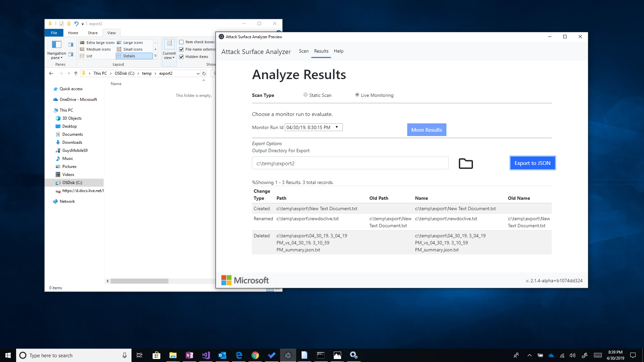Click the Navigation pane icon

click(x=56, y=44)
